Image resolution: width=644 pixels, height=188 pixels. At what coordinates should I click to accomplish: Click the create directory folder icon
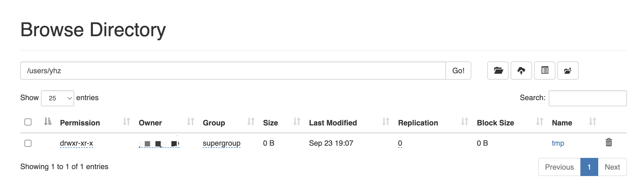tap(498, 71)
